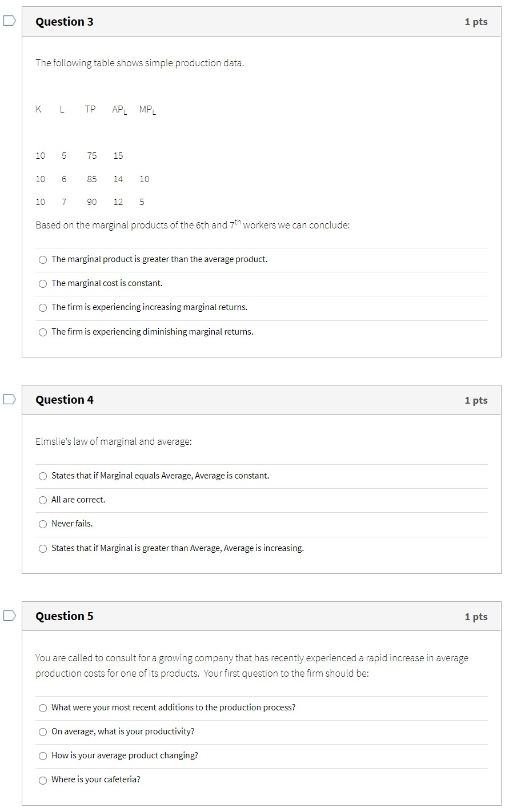Screen dimensions: 513x812
Task: Select 'The firm is experiencing increasing marginal returns'
Action: (43, 307)
